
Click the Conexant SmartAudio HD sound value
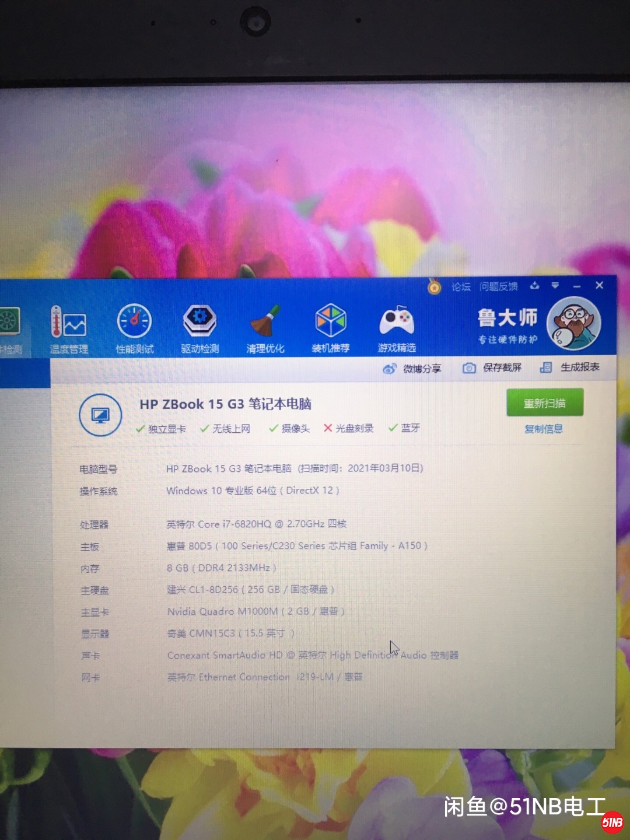click(x=313, y=655)
